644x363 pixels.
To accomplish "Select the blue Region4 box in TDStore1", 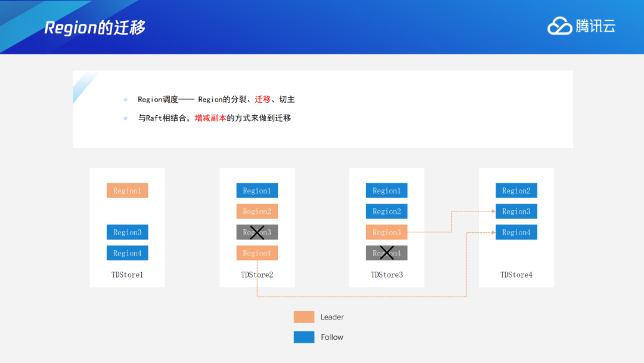I will [x=128, y=253].
